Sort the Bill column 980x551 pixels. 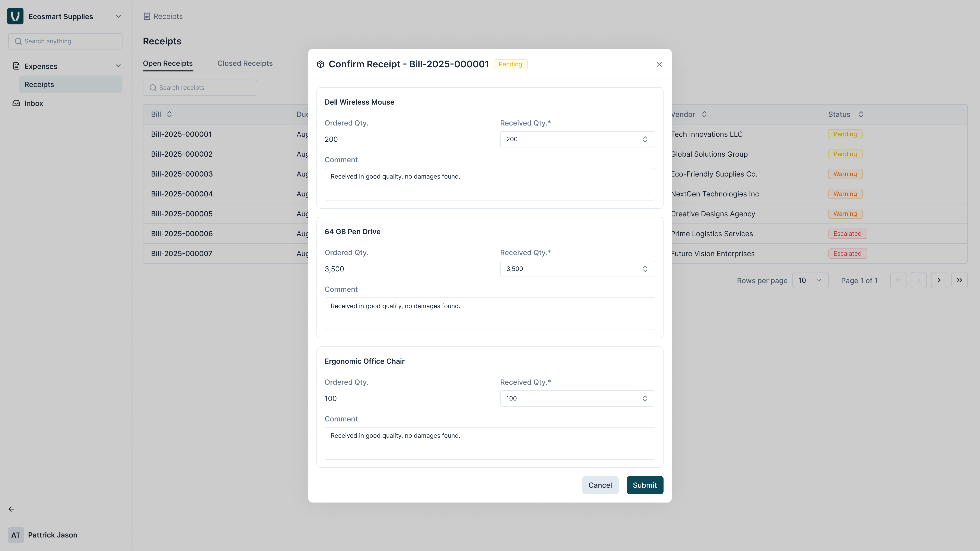pos(169,115)
